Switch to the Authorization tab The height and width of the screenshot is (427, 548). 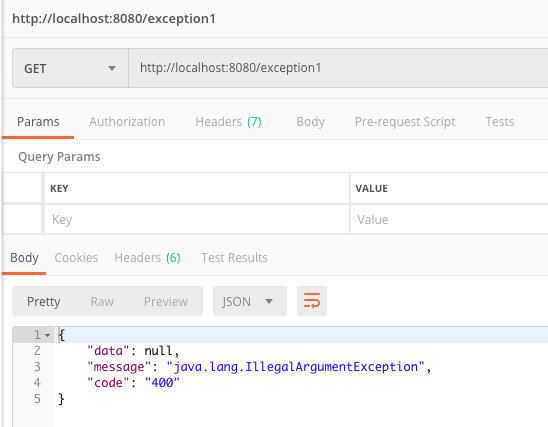coord(127,122)
